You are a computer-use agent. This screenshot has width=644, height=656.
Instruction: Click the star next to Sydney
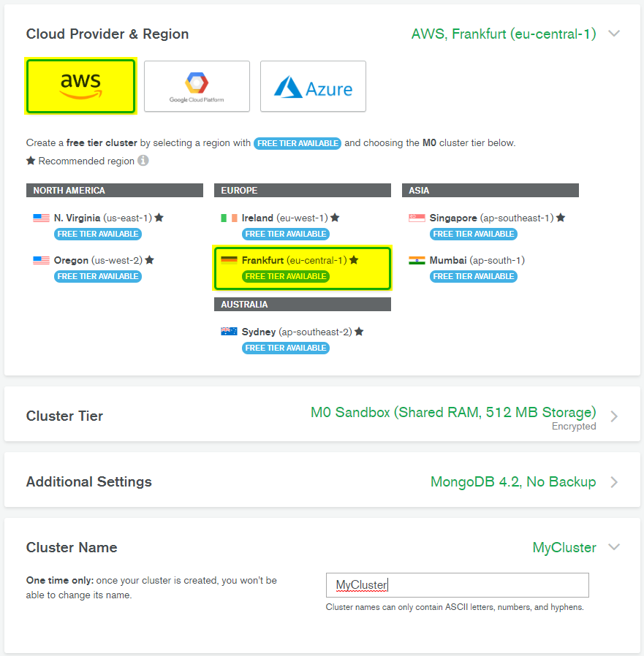[x=359, y=332]
